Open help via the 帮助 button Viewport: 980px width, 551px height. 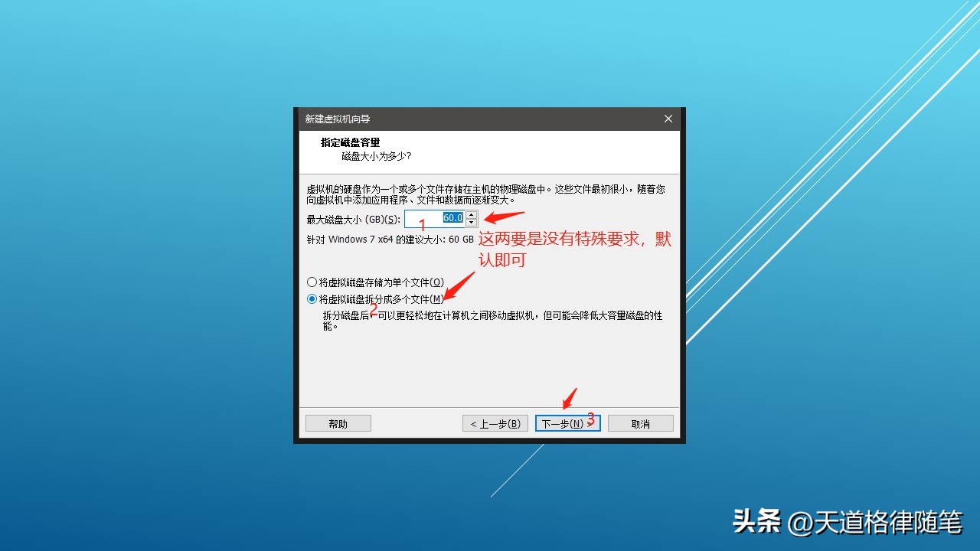338,422
